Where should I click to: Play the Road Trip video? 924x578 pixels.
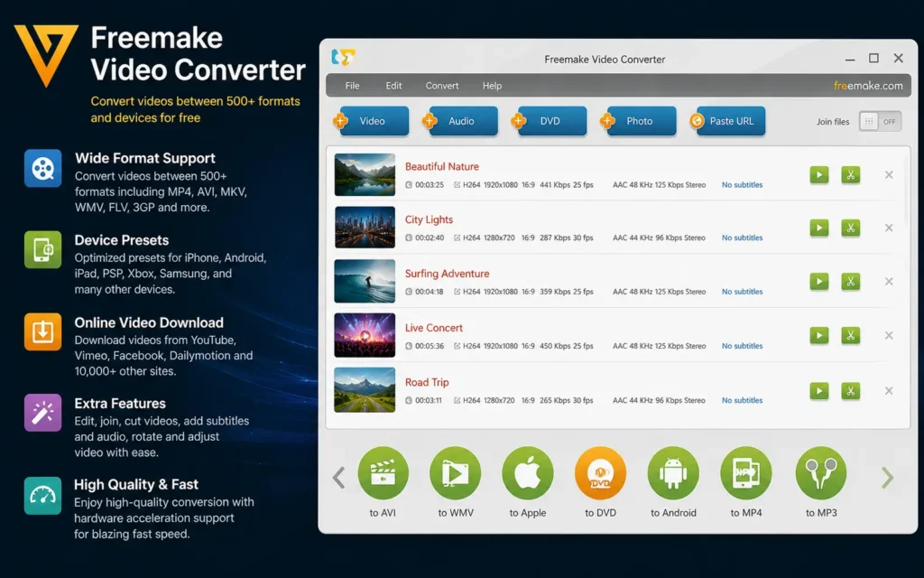(x=819, y=390)
